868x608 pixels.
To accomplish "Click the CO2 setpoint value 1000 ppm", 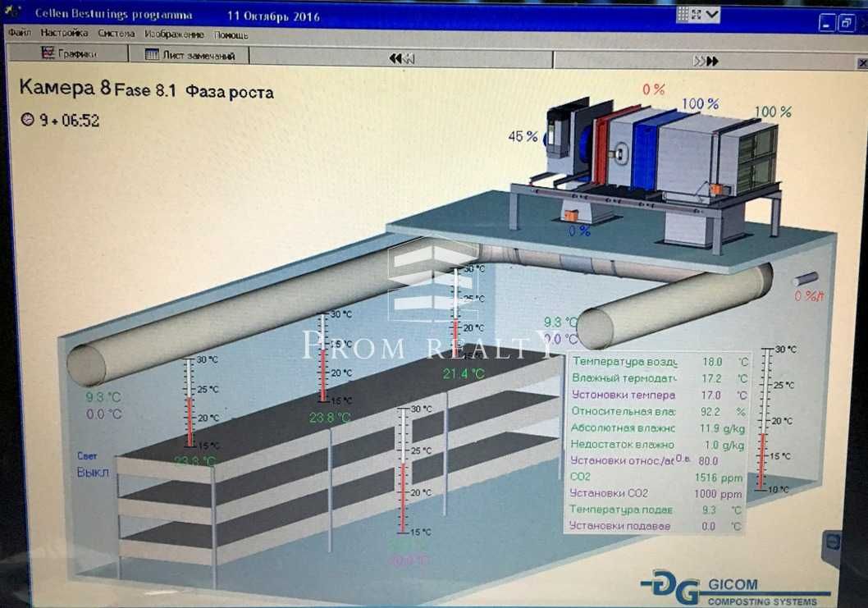I will pos(717,494).
